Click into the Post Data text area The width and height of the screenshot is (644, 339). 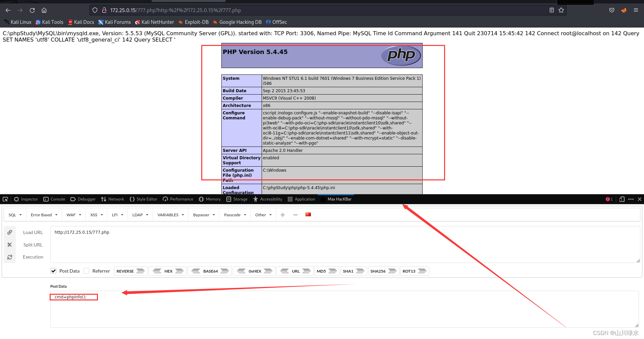[x=344, y=309]
